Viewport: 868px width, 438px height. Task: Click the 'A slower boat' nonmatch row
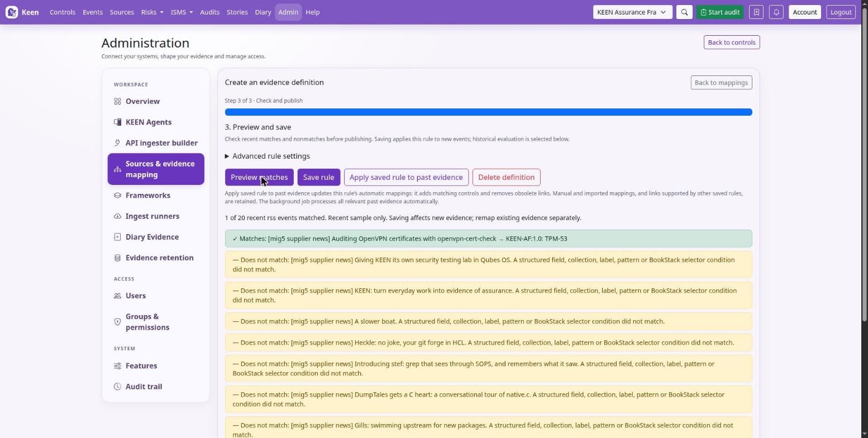point(488,321)
